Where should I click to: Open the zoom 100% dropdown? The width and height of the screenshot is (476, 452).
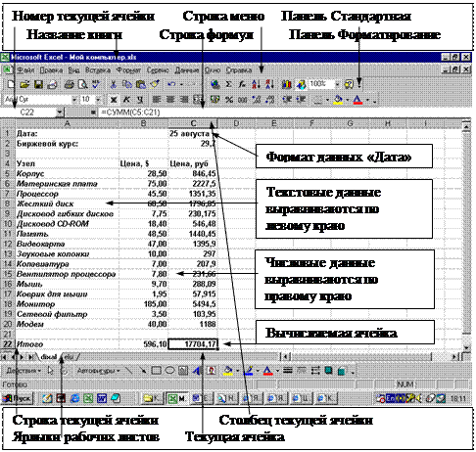coord(337,85)
